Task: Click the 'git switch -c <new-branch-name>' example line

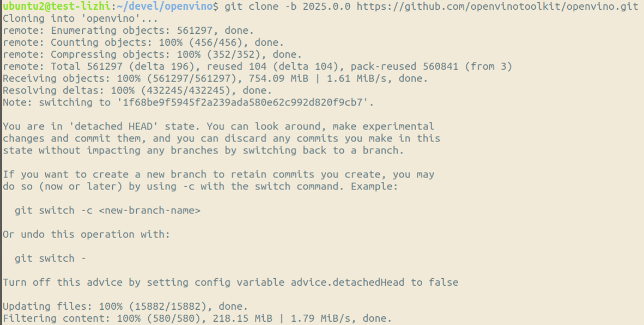Action: (x=107, y=210)
